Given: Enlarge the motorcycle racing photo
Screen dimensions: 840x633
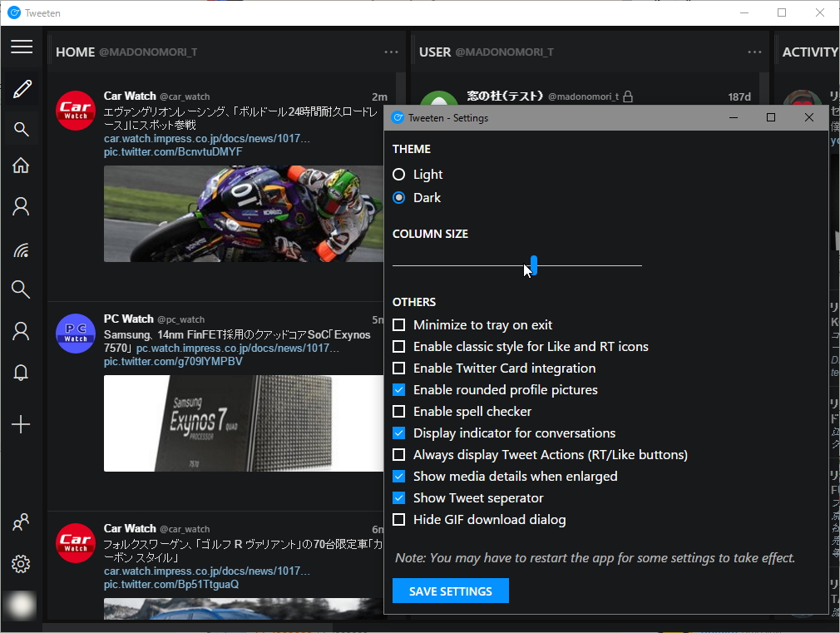Looking at the screenshot, I should (x=244, y=213).
